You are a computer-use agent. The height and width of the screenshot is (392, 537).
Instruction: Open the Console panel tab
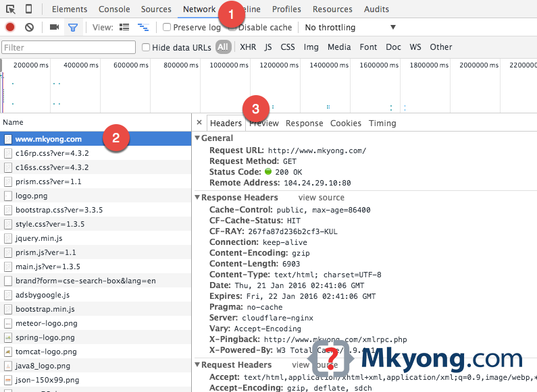[x=114, y=9]
